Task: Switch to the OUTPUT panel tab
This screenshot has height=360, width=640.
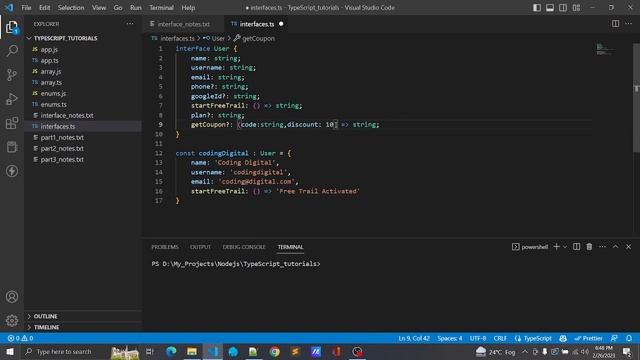Action: click(200, 247)
